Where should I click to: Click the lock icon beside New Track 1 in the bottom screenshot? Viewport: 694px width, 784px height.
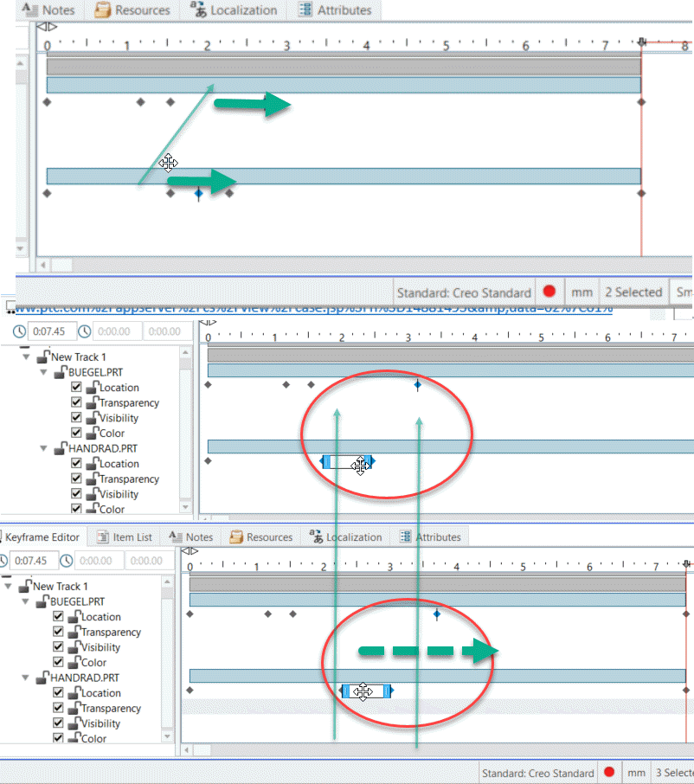coord(25,586)
